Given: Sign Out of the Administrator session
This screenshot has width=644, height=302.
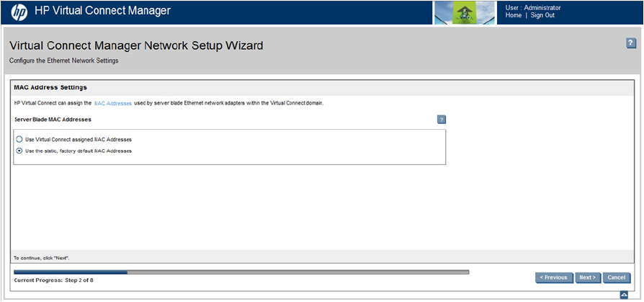Looking at the screenshot, I should click(542, 15).
